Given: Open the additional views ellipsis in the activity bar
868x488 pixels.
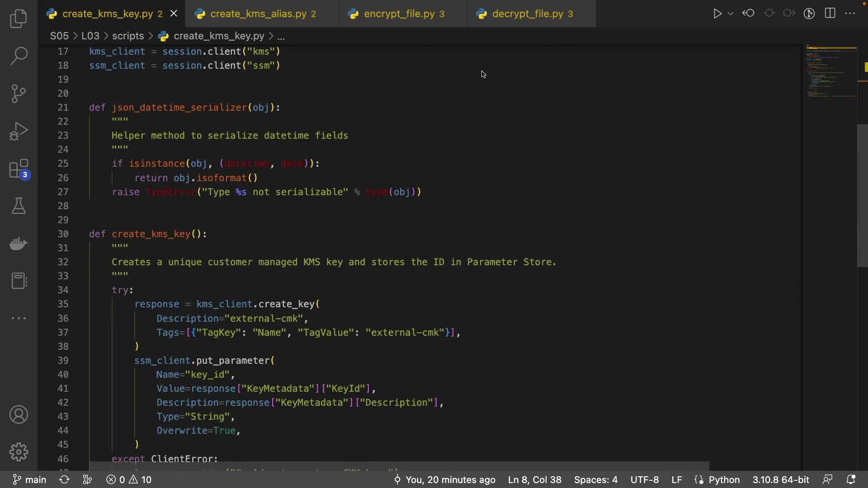Looking at the screenshot, I should [x=19, y=318].
